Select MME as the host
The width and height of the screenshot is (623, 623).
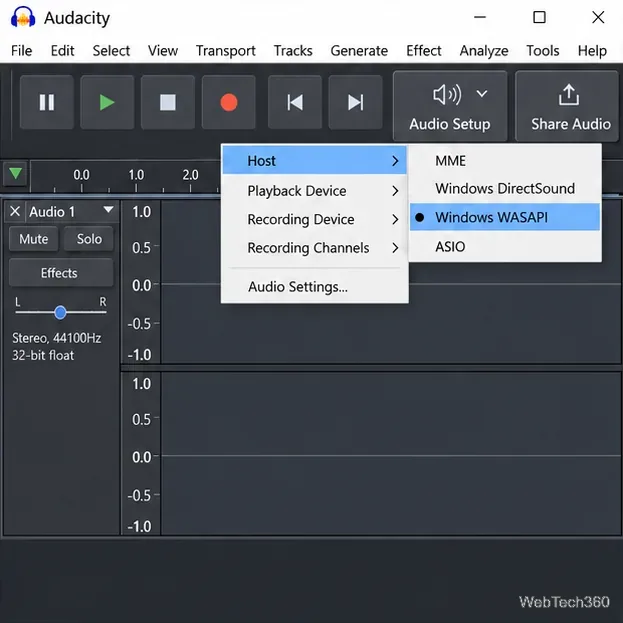tap(505, 161)
